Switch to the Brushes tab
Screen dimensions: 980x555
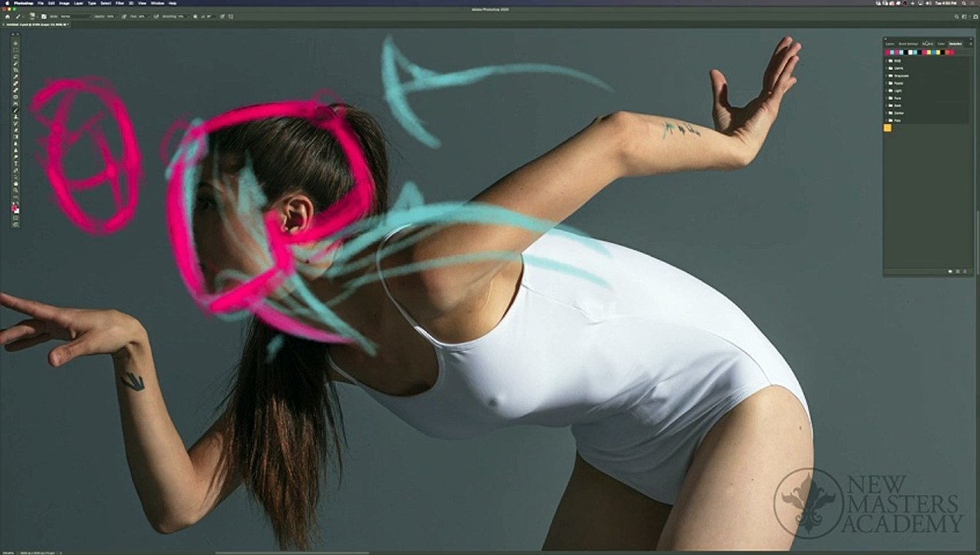pyautogui.click(x=928, y=44)
